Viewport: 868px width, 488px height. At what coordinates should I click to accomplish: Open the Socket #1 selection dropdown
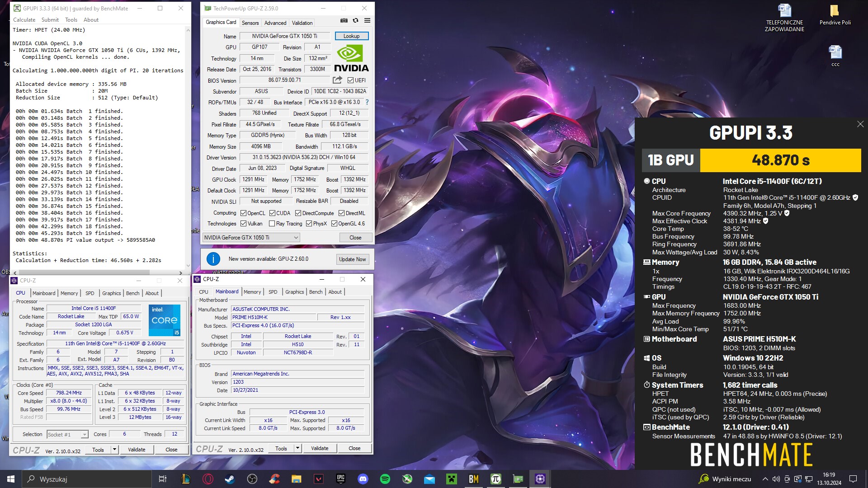coord(67,435)
